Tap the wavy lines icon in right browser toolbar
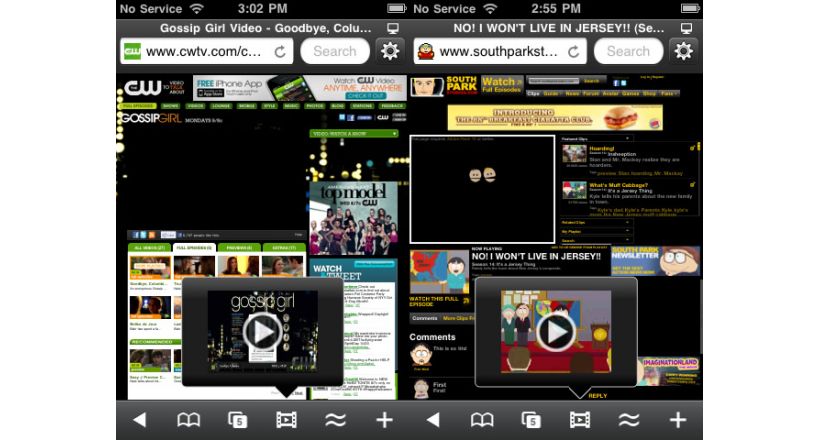The height and width of the screenshot is (440, 820). [629, 420]
